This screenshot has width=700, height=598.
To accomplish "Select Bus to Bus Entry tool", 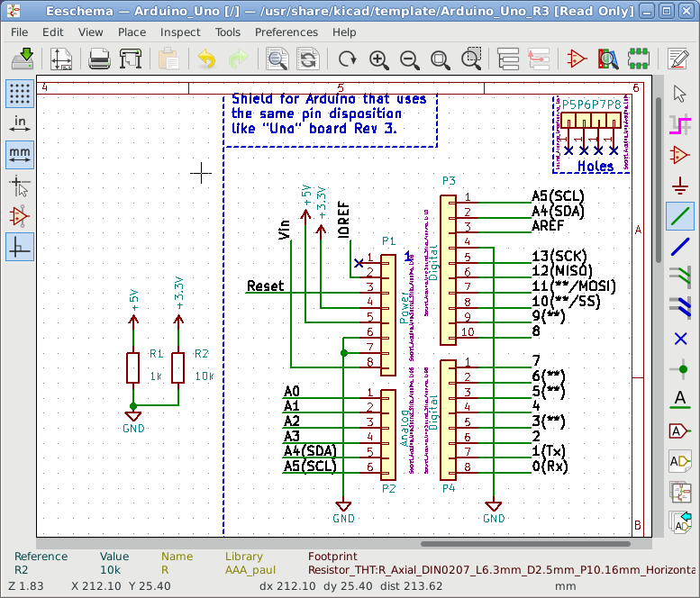I will pos(680,308).
